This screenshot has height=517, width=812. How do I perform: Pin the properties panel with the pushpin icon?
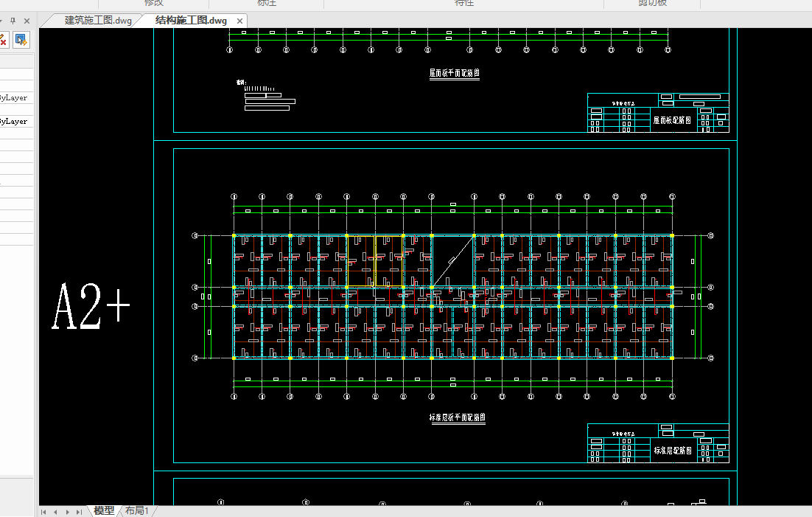coord(13,21)
